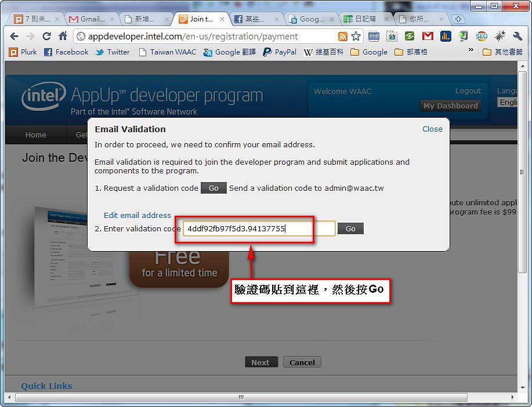Click Go to request a validation code
The image size is (532, 407).
pos(213,188)
